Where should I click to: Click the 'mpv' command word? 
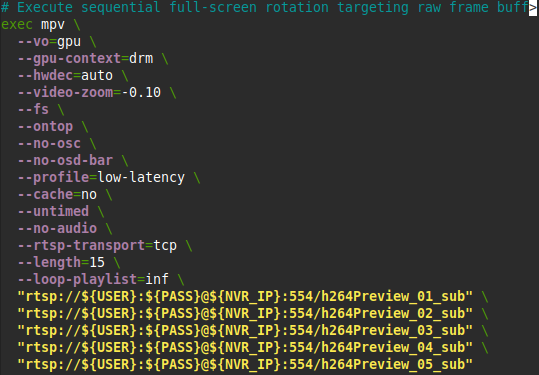click(53, 25)
